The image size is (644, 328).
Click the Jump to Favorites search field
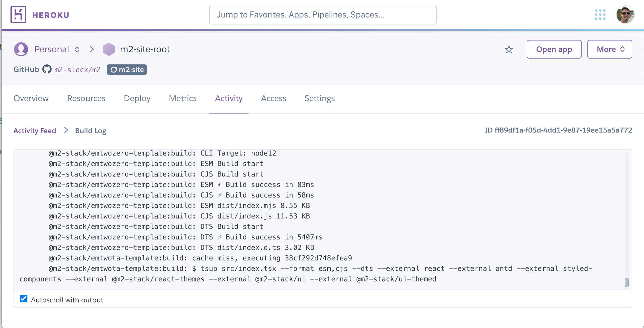[x=322, y=14]
